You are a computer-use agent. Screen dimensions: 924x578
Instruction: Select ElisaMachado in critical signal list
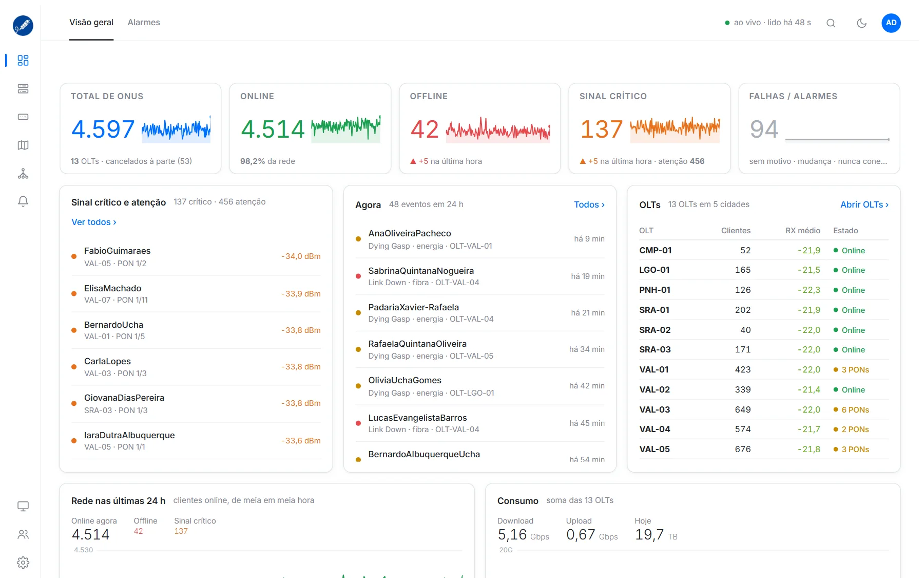click(196, 293)
